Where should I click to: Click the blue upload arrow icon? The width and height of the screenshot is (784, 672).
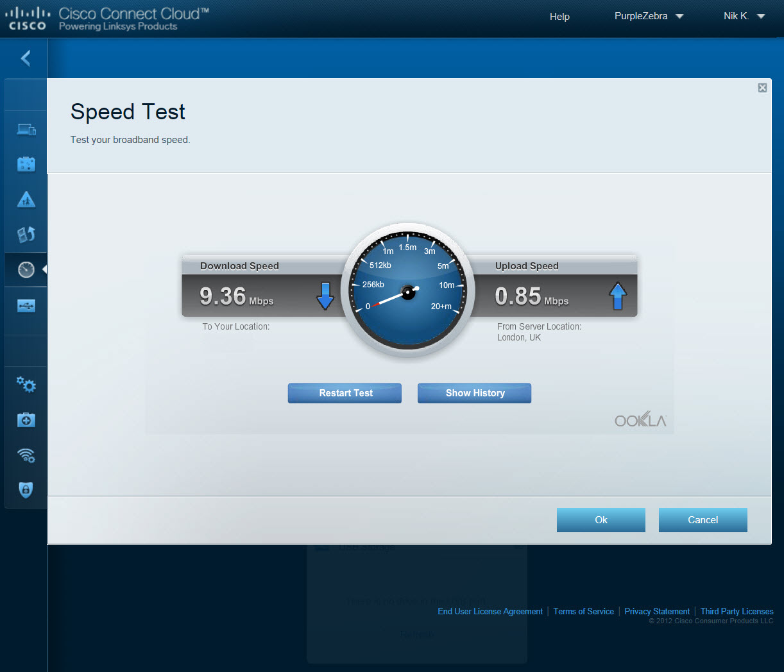(x=617, y=296)
